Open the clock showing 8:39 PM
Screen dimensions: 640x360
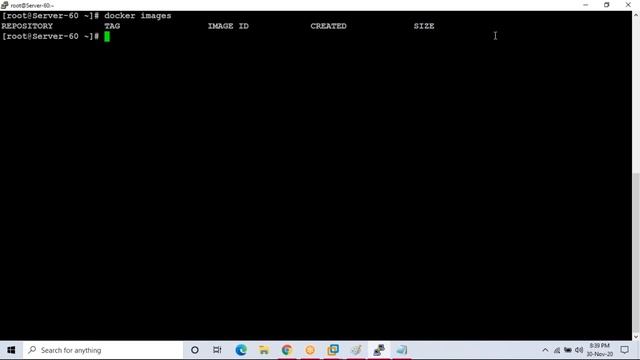coord(600,350)
